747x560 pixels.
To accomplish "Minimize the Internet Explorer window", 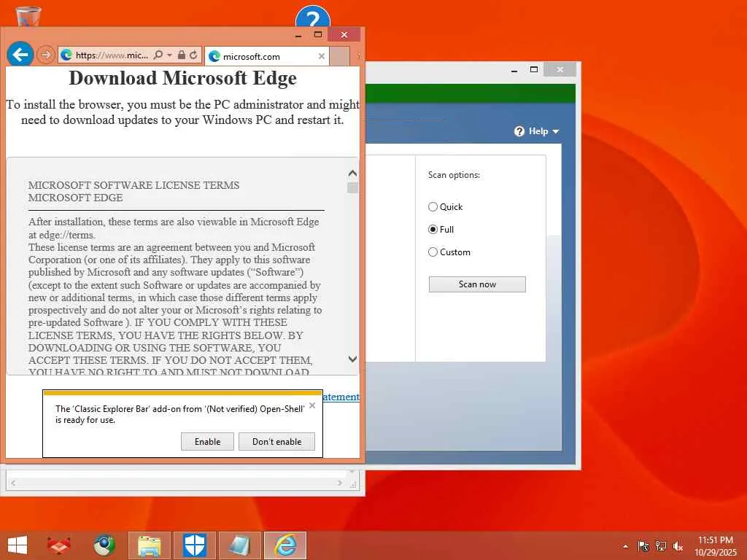I will coord(298,35).
